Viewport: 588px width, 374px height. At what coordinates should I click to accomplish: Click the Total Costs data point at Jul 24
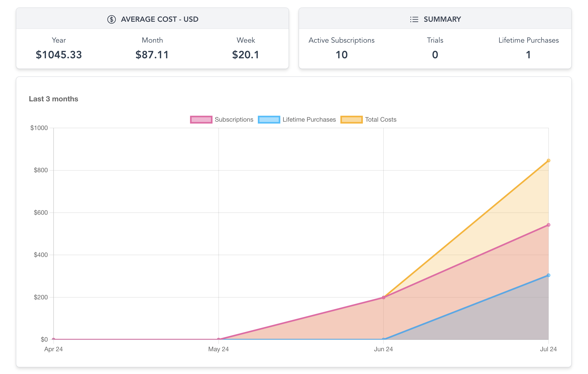(x=548, y=160)
